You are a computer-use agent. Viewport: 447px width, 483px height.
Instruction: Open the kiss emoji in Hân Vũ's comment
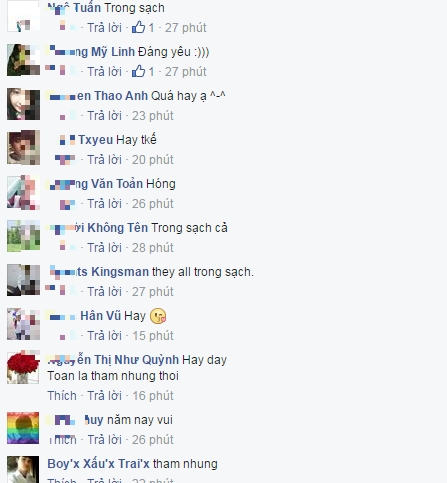coord(158,316)
